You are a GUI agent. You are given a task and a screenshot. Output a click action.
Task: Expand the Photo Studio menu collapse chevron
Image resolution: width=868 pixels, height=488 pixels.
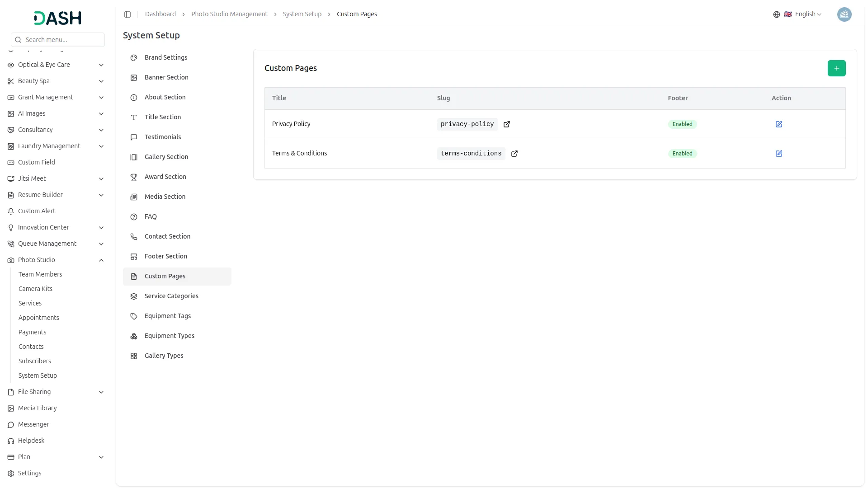pos(101,260)
